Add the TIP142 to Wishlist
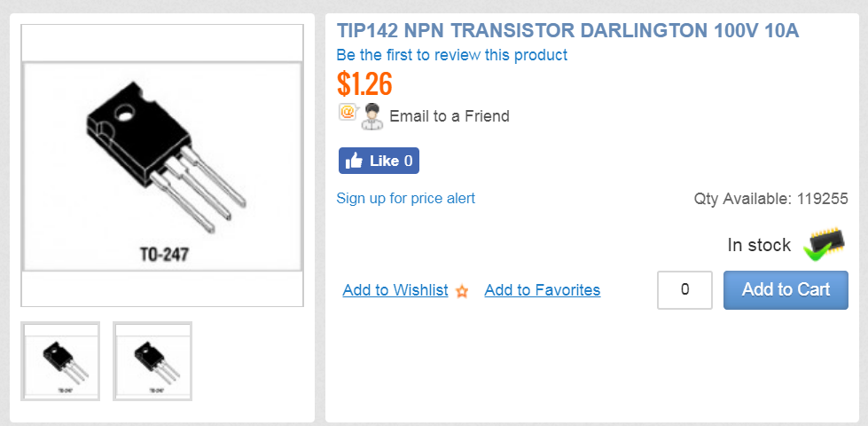The height and width of the screenshot is (426, 868). click(395, 290)
